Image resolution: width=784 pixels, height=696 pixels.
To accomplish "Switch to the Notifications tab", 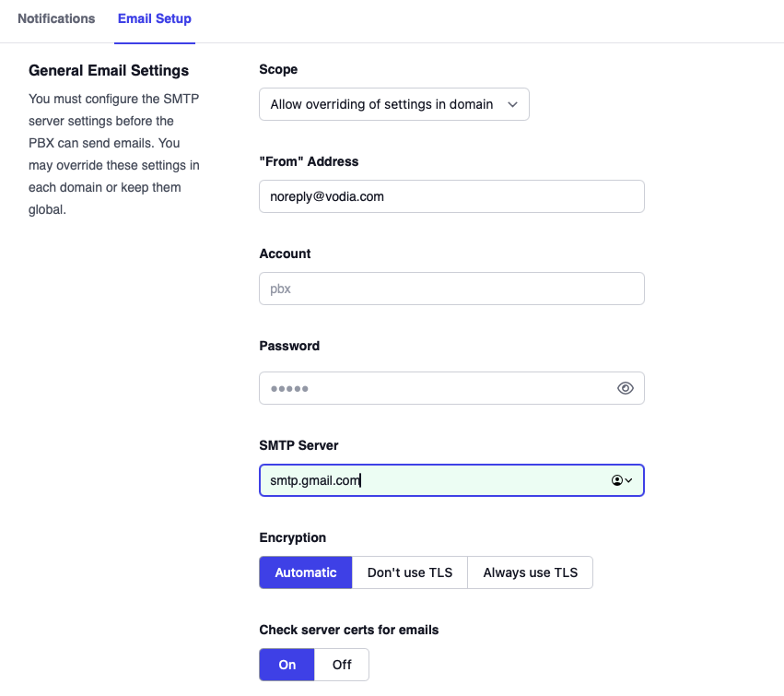I will [x=56, y=18].
